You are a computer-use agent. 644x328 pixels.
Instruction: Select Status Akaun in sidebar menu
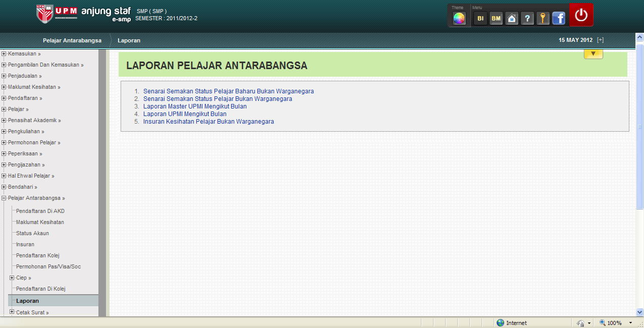pyautogui.click(x=32, y=233)
